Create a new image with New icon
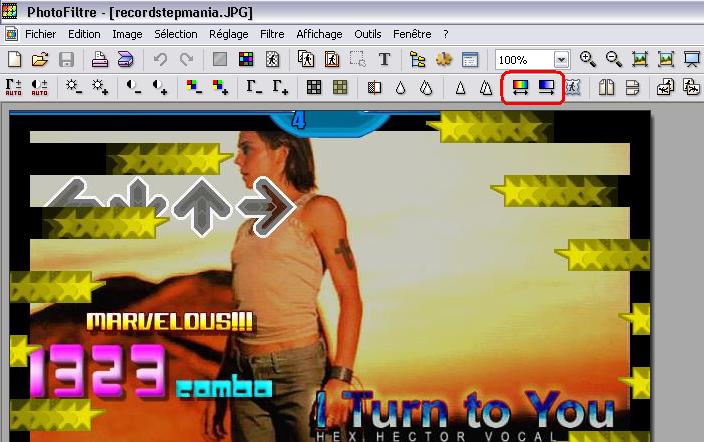The height and width of the screenshot is (442, 704). pyautogui.click(x=14, y=59)
